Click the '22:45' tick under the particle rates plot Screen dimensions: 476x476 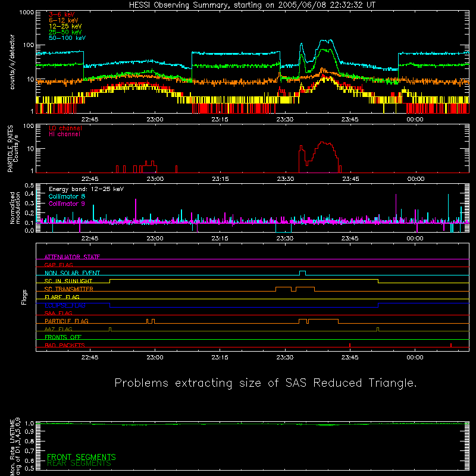90,179
